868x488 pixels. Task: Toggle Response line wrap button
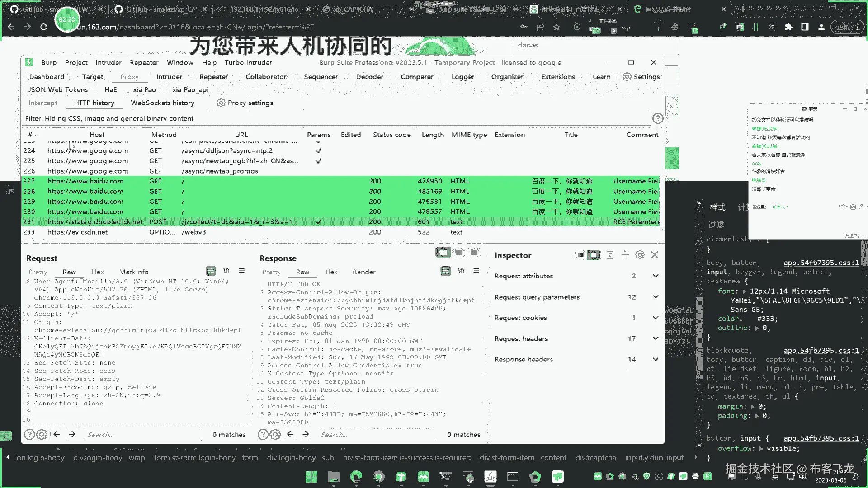(x=446, y=271)
